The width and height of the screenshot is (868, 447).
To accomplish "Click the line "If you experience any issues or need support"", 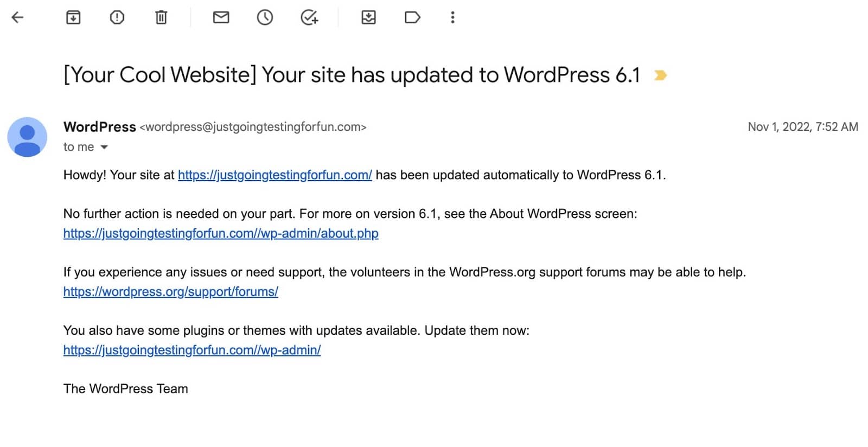I will [x=405, y=272].
